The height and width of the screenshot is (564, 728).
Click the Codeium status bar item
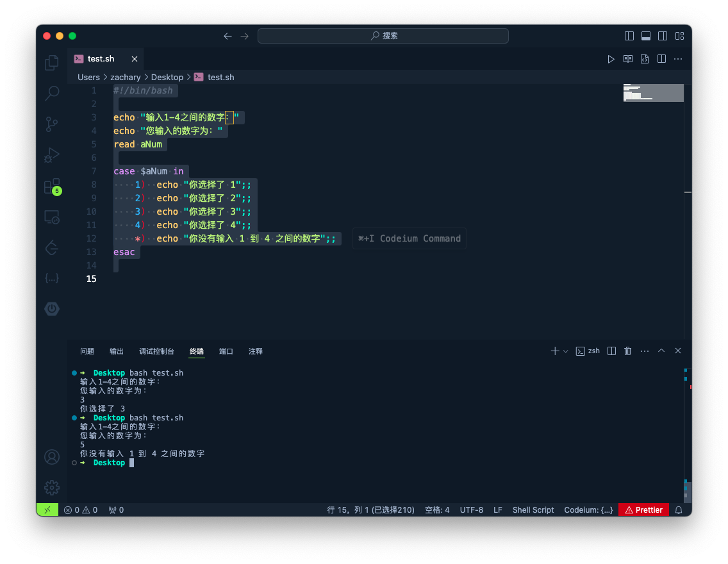(x=588, y=510)
